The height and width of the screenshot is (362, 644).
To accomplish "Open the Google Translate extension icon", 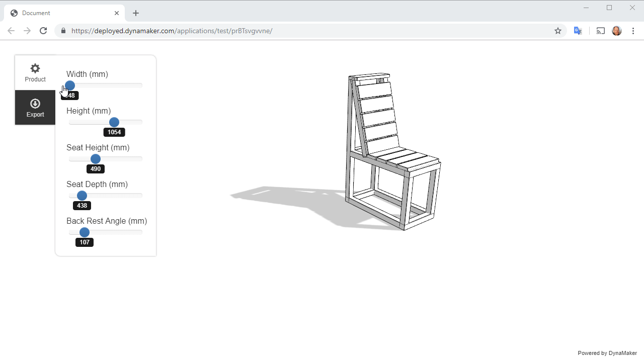I will (x=578, y=31).
